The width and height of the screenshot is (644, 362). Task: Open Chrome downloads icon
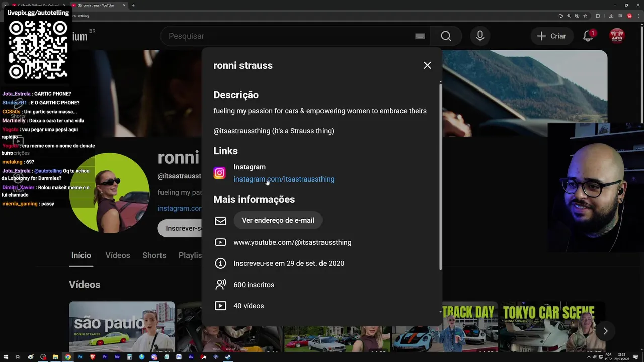(x=611, y=16)
